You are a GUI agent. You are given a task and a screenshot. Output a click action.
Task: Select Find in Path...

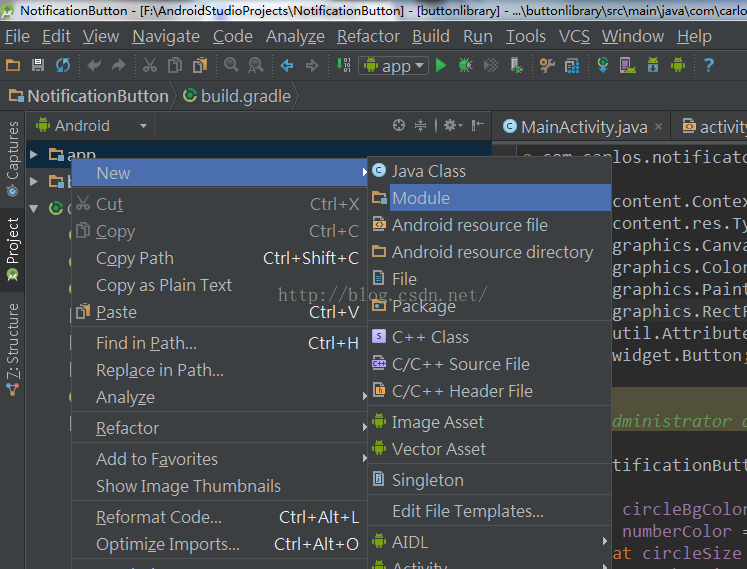tap(219, 343)
